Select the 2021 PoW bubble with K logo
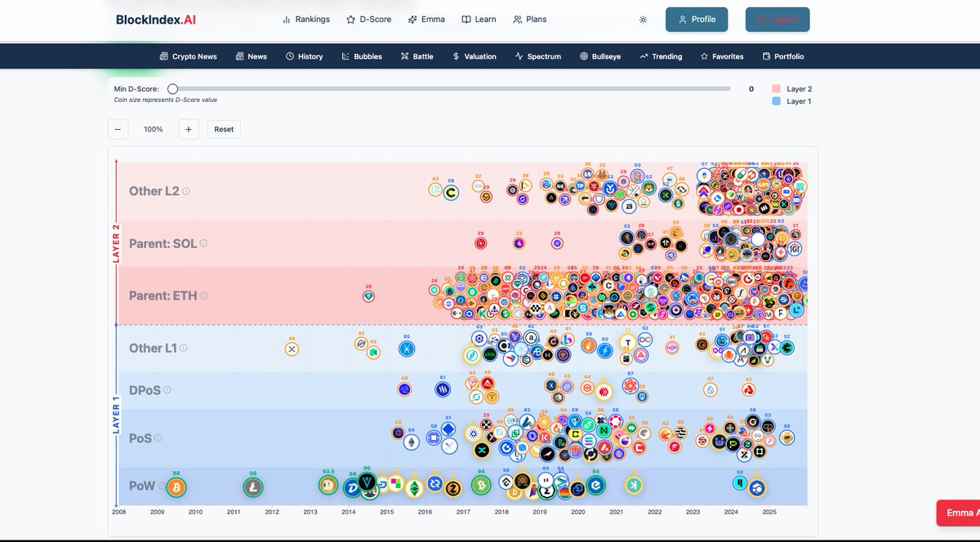 click(x=634, y=486)
